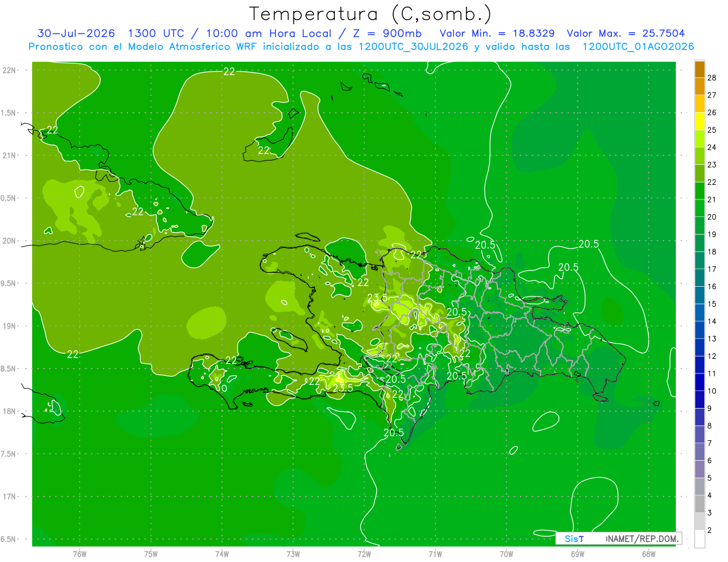Click the 74W longitude axis label
This screenshot has height=562, width=728.
pyautogui.click(x=222, y=554)
